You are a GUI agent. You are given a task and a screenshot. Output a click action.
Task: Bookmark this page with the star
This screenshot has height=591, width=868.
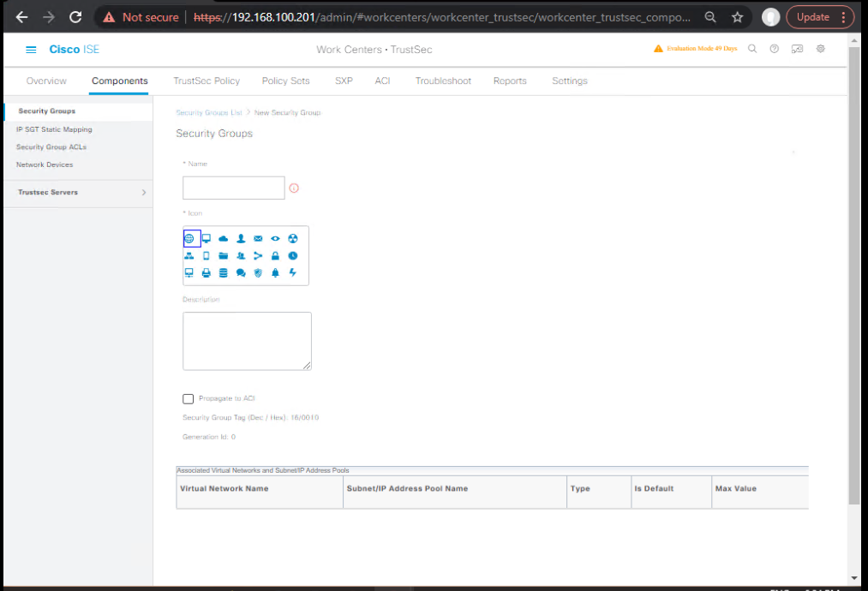[738, 17]
